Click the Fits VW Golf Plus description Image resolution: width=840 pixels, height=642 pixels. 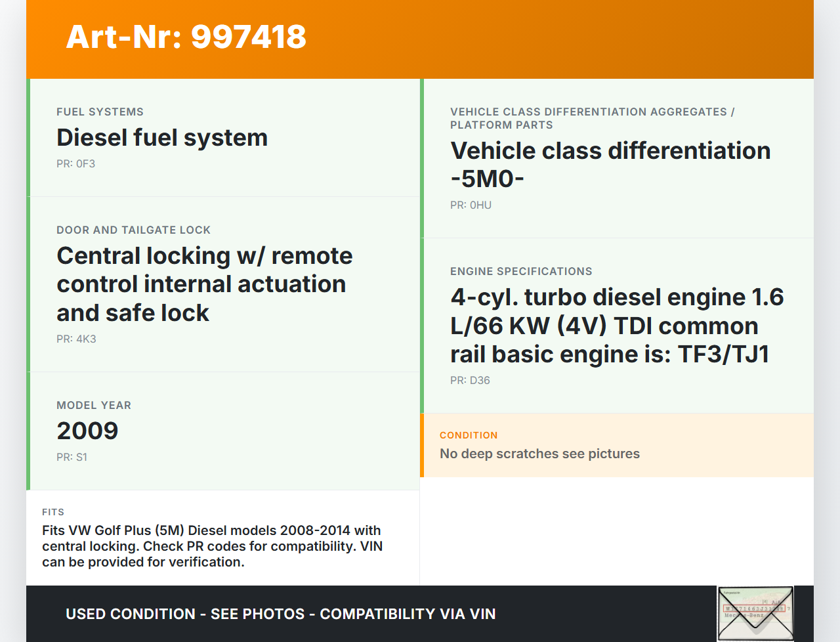212,546
